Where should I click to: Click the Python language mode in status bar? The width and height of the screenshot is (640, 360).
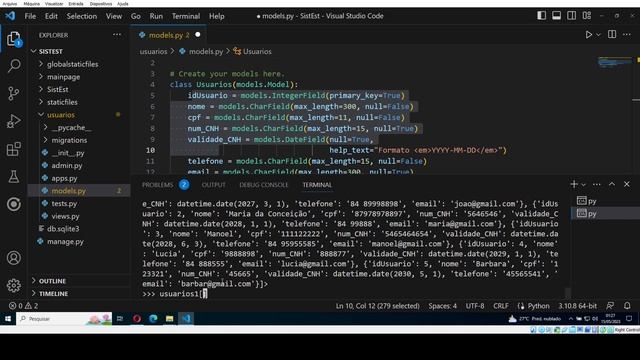[x=538, y=306]
